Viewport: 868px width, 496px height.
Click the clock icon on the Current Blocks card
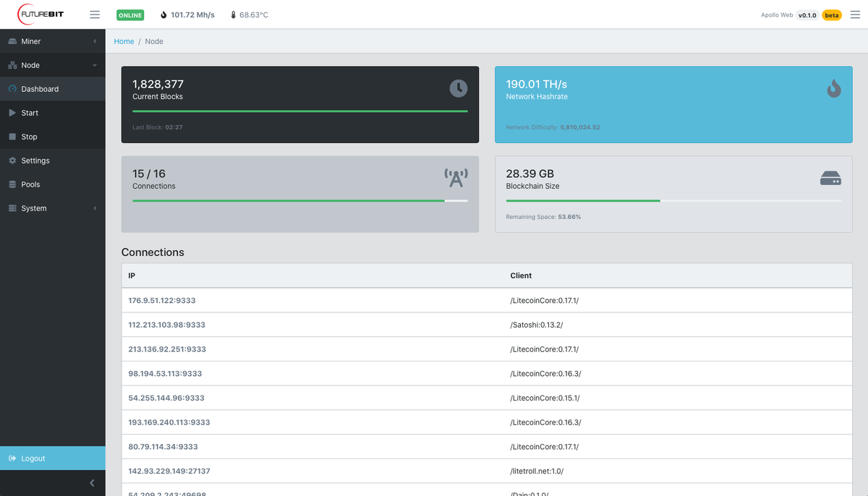tap(459, 88)
